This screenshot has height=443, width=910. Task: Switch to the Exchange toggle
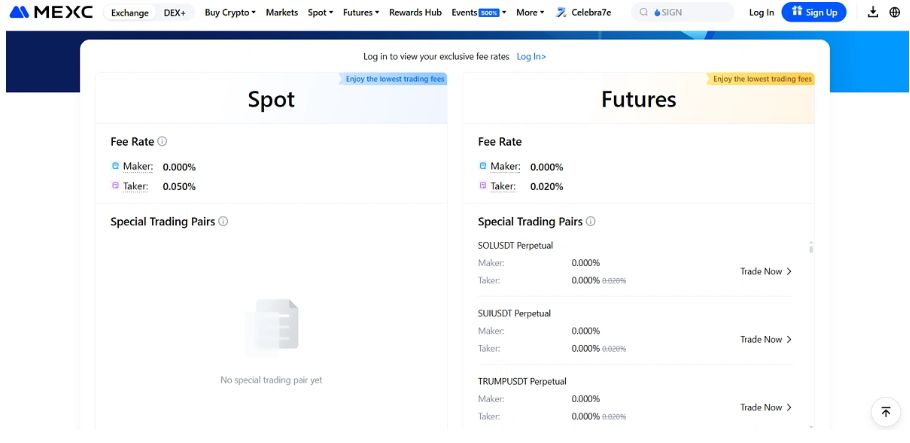[x=129, y=13]
